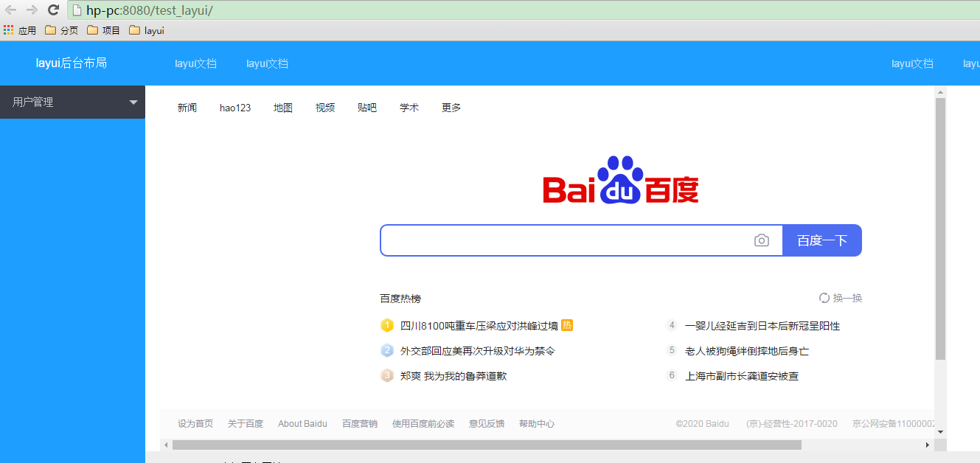The image size is (980, 463).
Task: Click the vertical scrollbar down arrow
Action: click(x=940, y=432)
